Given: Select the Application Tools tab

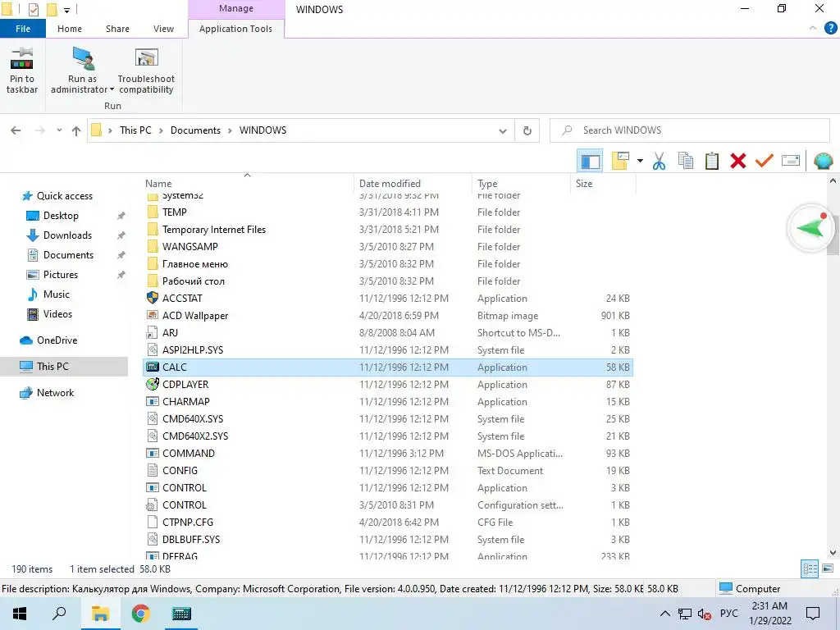Looking at the screenshot, I should 235,29.
